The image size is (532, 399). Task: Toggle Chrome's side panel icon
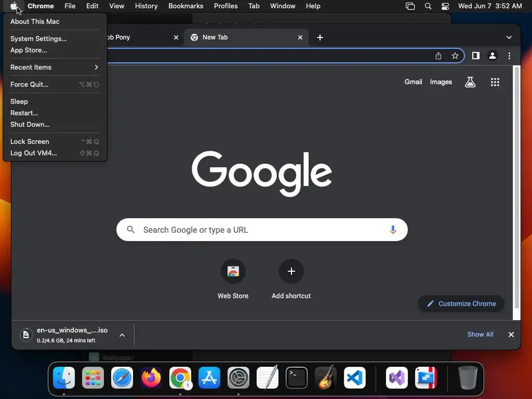click(x=476, y=56)
